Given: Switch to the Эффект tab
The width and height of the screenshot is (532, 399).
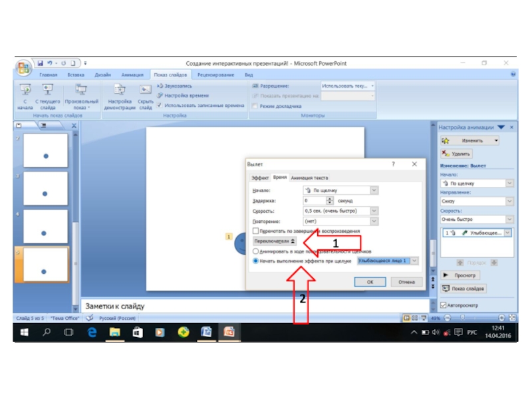Looking at the screenshot, I should (x=259, y=178).
